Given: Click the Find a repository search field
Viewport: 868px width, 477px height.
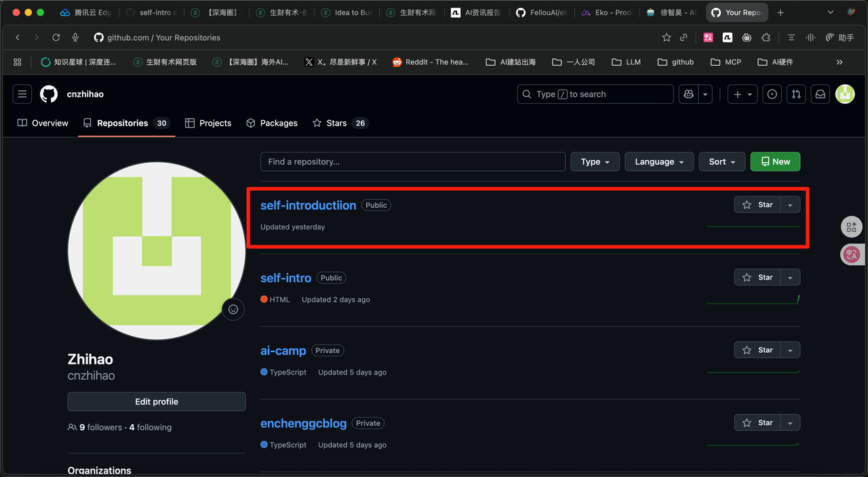Looking at the screenshot, I should click(x=412, y=161).
